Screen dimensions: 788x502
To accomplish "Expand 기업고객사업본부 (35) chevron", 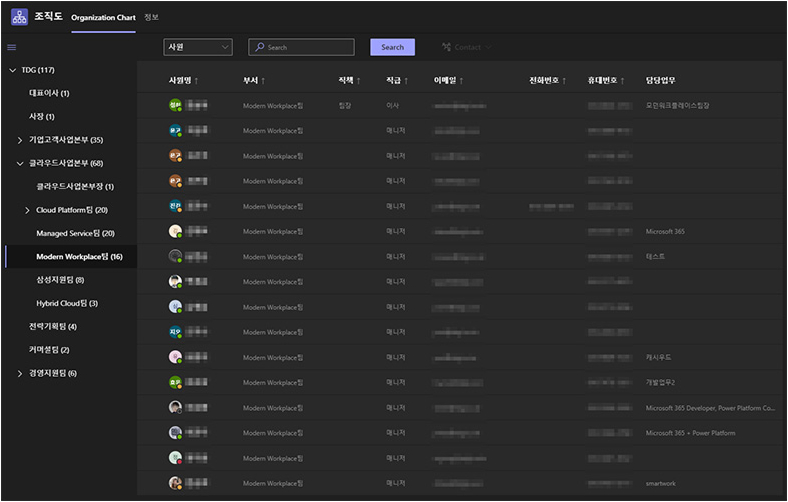I will pyautogui.click(x=20, y=140).
